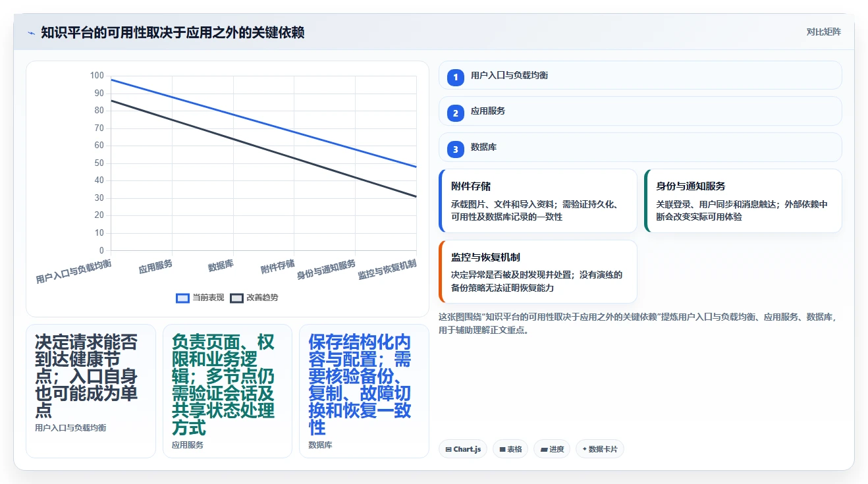The height and width of the screenshot is (484, 868).
Task: Select the Chart.js tag
Action: pos(463,449)
